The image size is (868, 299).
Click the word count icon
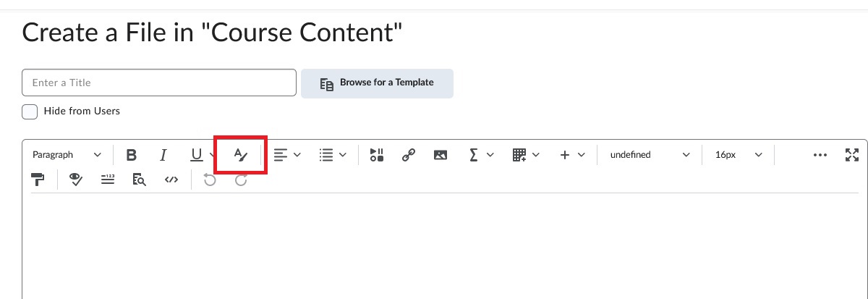[108, 180]
